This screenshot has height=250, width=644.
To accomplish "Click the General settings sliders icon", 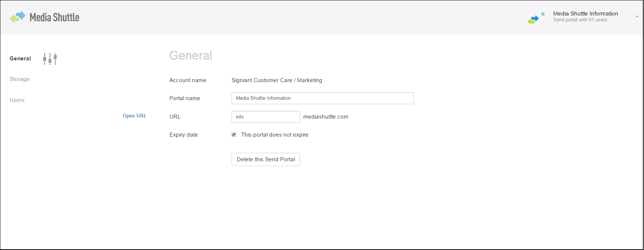I will 50,59.
